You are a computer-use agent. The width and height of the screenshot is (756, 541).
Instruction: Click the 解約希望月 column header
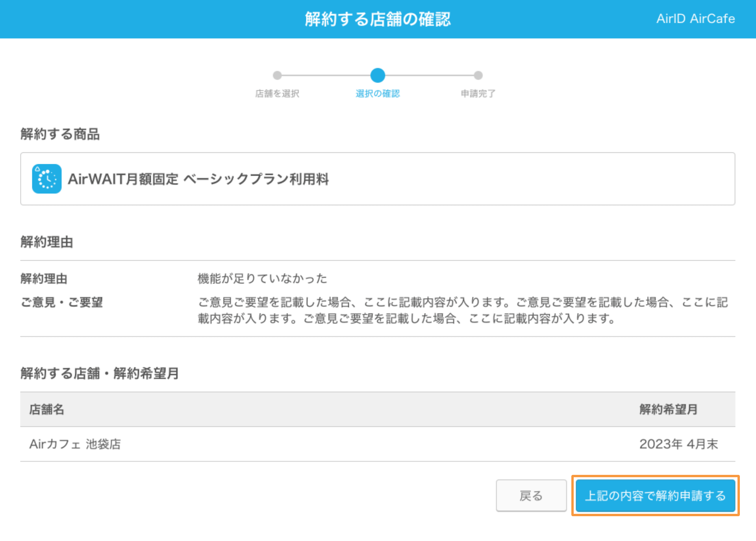pyautogui.click(x=668, y=409)
